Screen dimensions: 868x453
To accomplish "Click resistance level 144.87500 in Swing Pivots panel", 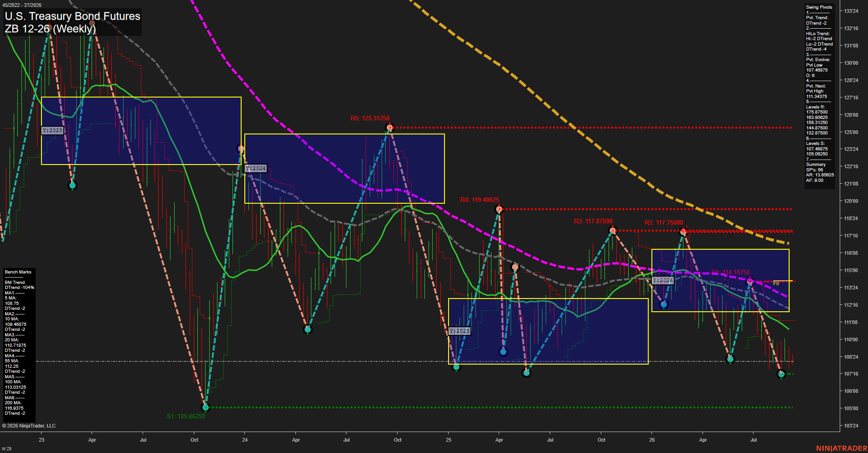I will click(817, 128).
